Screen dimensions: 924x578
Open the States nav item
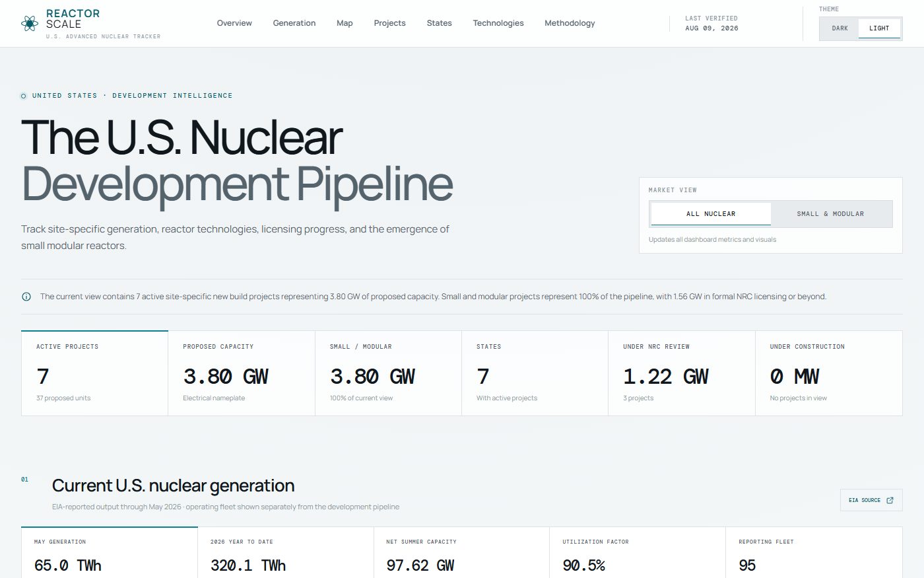(439, 23)
